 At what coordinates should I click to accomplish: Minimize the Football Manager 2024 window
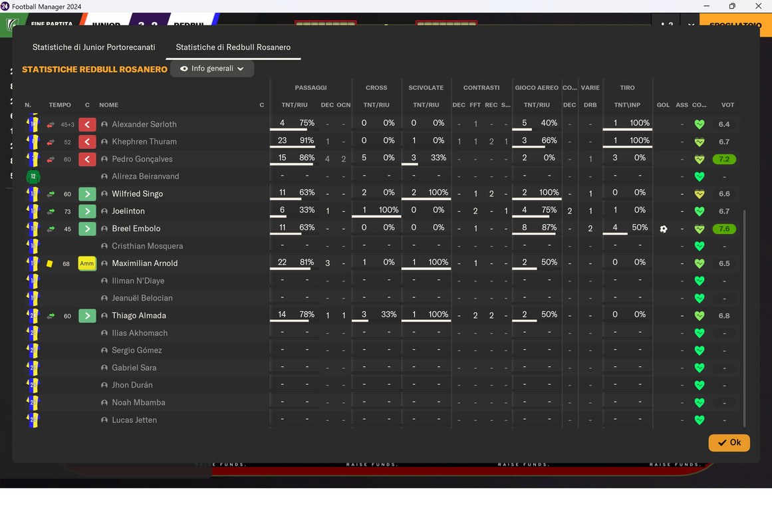tap(707, 6)
